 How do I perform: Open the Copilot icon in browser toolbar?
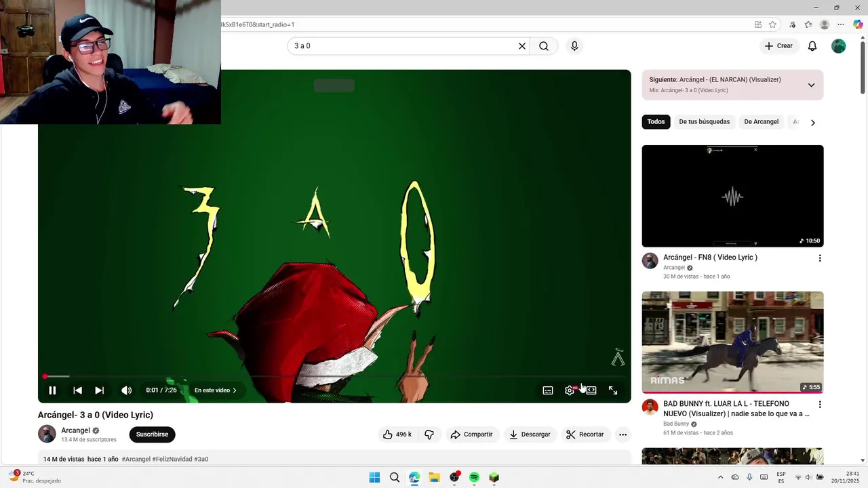pyautogui.click(x=858, y=24)
